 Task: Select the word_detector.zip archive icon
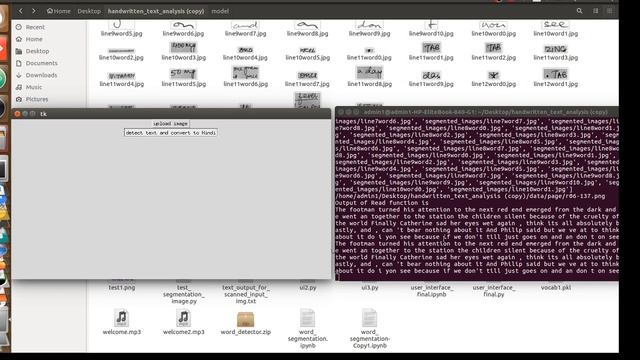coord(245,319)
